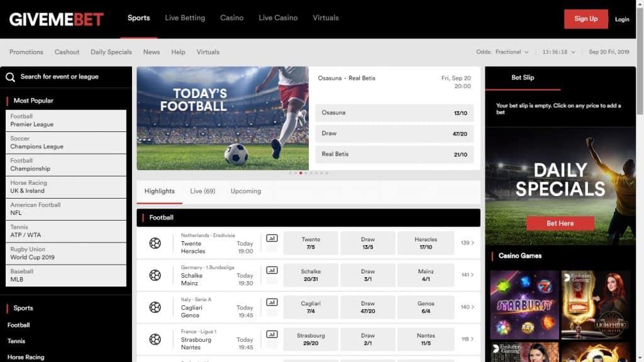Select Twente odds 7/5
The image size is (644, 362).
pos(311,243)
